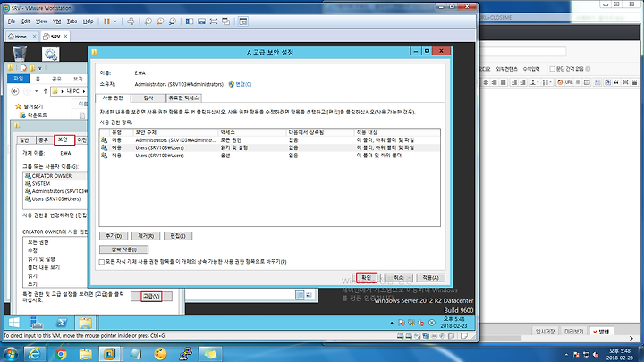The width and height of the screenshot is (644, 362).
Task: Check replace child object permissions checkbox
Action: click(x=101, y=262)
